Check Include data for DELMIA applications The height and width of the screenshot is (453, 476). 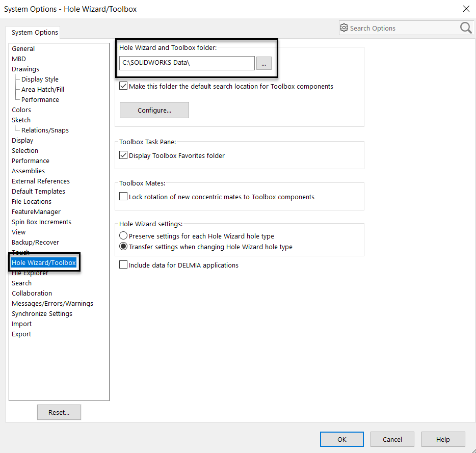pos(123,265)
